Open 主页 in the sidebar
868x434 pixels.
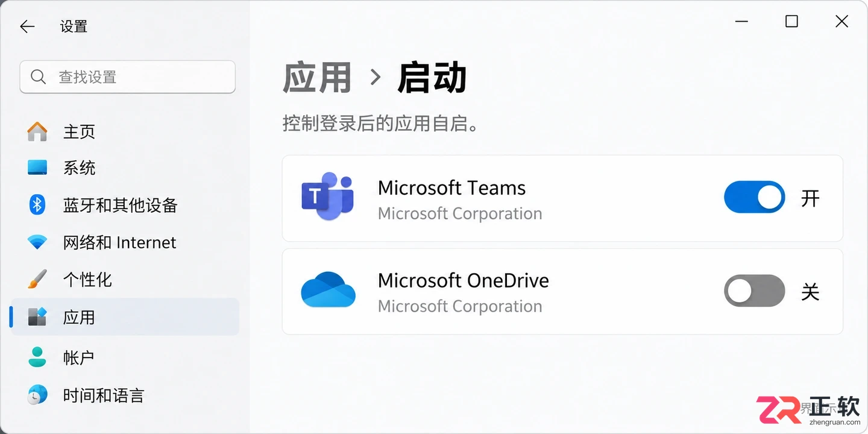point(125,131)
